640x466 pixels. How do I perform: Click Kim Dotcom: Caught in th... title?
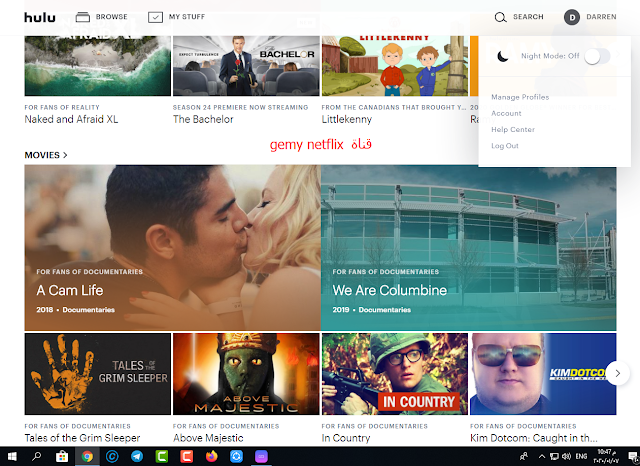[534, 438]
